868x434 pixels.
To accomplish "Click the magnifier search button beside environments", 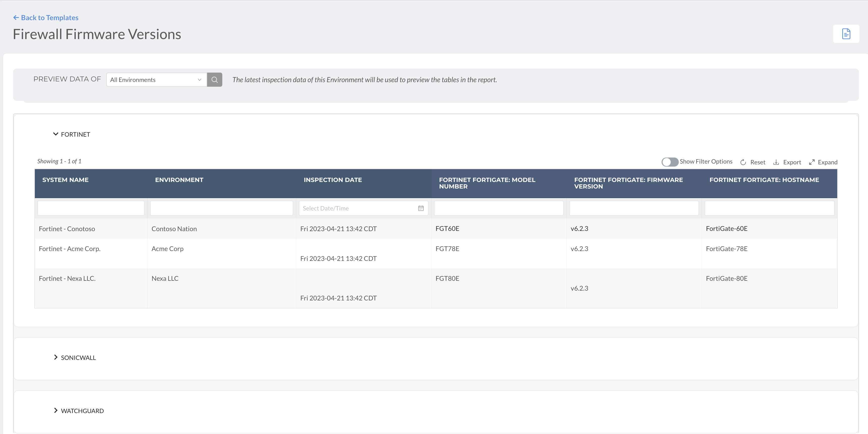I will (214, 80).
